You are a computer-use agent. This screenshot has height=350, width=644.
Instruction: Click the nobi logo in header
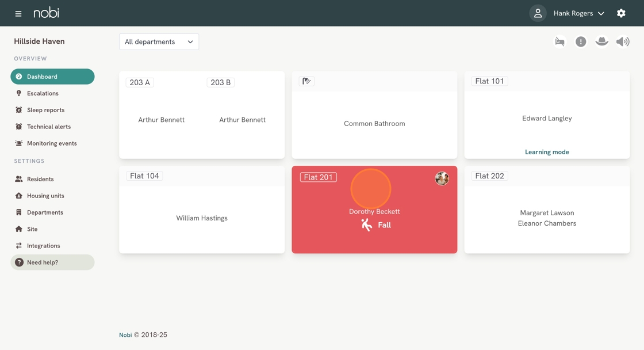pyautogui.click(x=46, y=13)
